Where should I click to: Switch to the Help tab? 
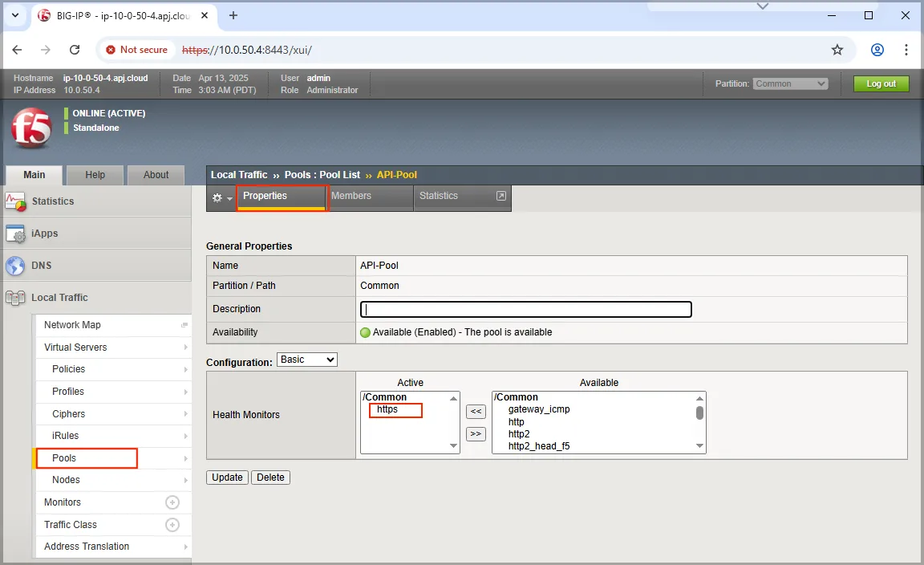pos(95,175)
